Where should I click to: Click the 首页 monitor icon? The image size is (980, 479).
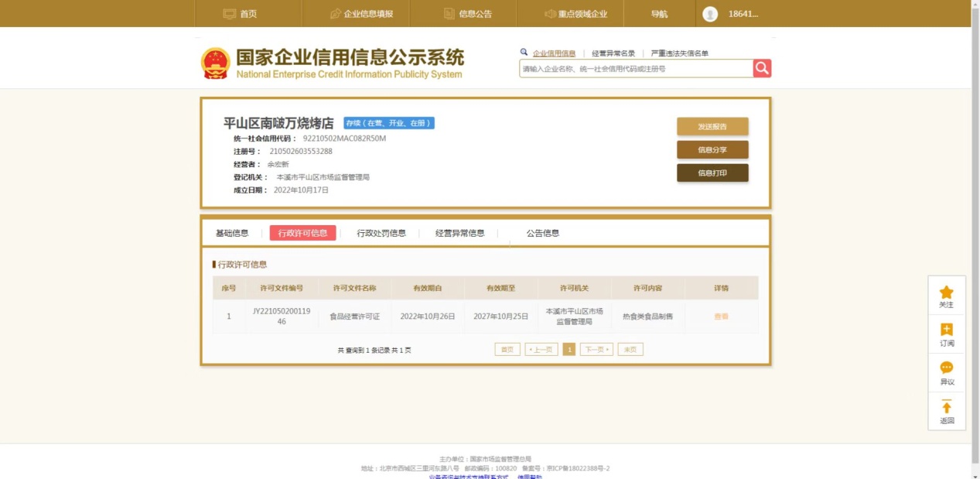229,14
